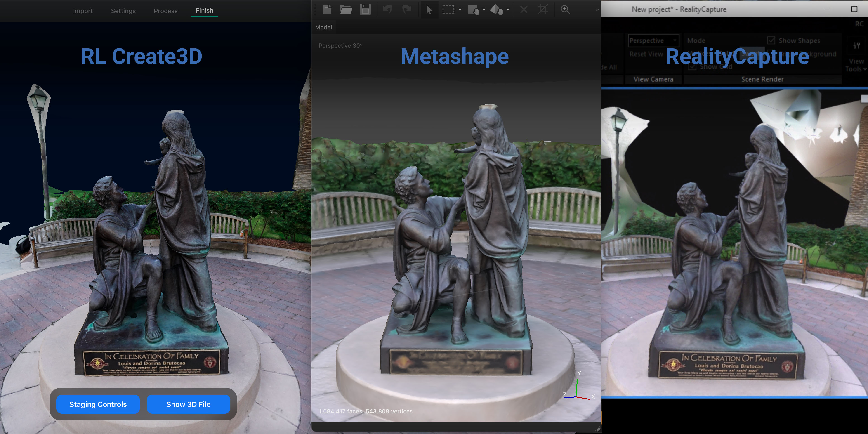Click the Metashape toolbar drag handle

pos(315,9)
